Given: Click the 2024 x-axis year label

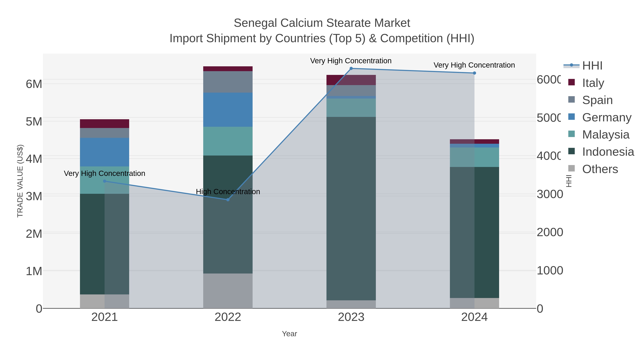Looking at the screenshot, I should click(474, 317).
